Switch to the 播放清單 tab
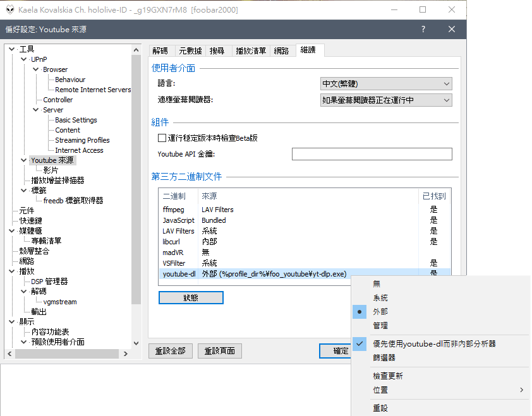Screen dimensions: 532x416 point(251,51)
